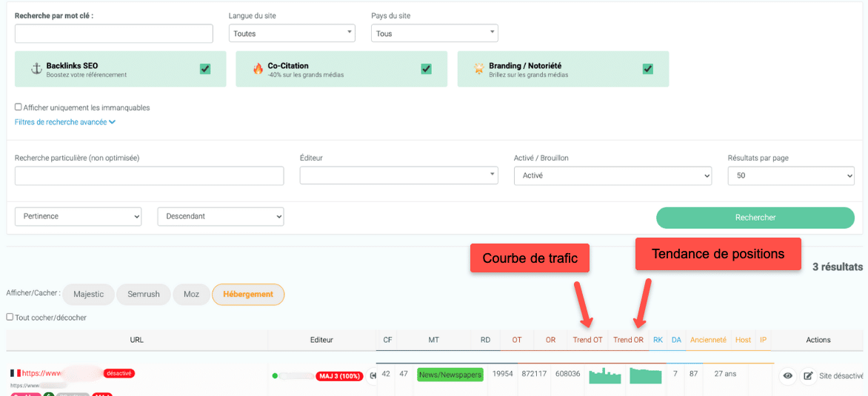Screen dimensions: 868x396
Task: Focus the Recherche par mot clé field
Action: click(114, 34)
